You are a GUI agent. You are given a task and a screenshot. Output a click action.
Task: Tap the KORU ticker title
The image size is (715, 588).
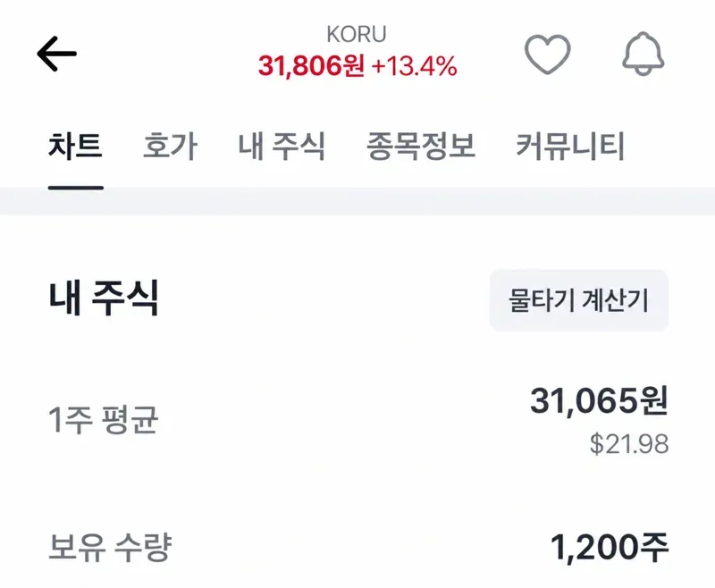tap(357, 34)
